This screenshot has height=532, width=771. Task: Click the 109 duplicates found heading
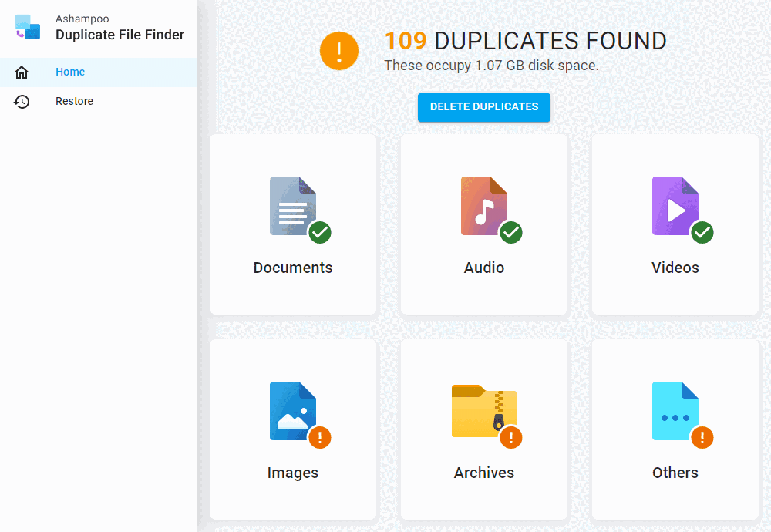(524, 41)
